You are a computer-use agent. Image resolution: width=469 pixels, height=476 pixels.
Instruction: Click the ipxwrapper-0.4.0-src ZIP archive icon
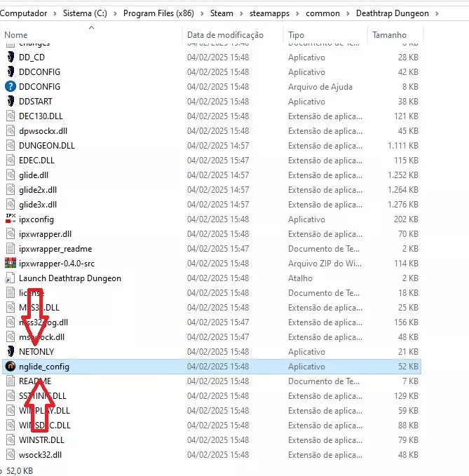pos(11,263)
